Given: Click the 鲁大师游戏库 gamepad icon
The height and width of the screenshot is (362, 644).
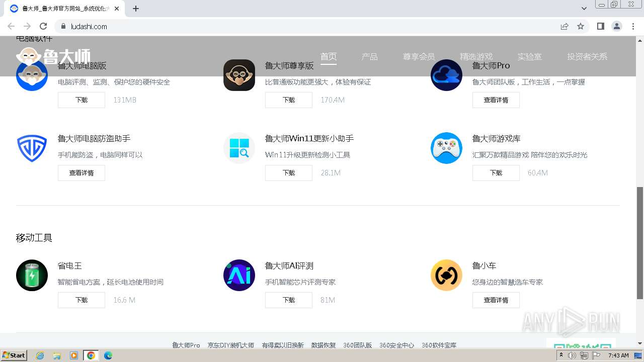Looking at the screenshot, I should point(446,148).
